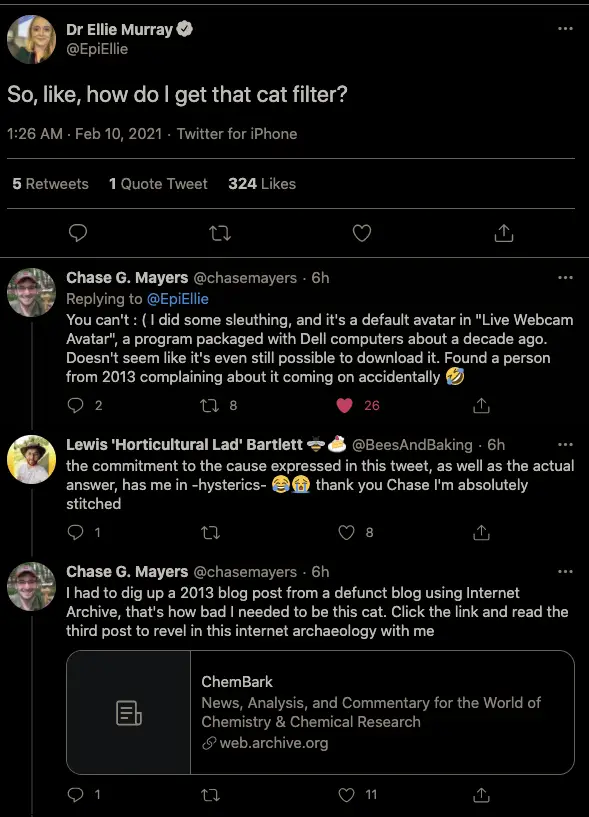Retweet Chase's reply with 8 retweets
Screen dimensions: 589x817
click(x=210, y=405)
